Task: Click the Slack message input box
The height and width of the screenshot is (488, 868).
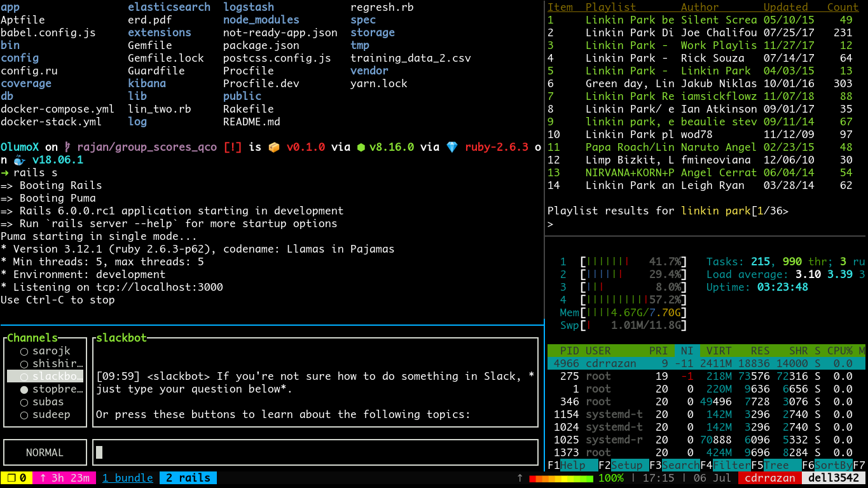Action: [315, 452]
